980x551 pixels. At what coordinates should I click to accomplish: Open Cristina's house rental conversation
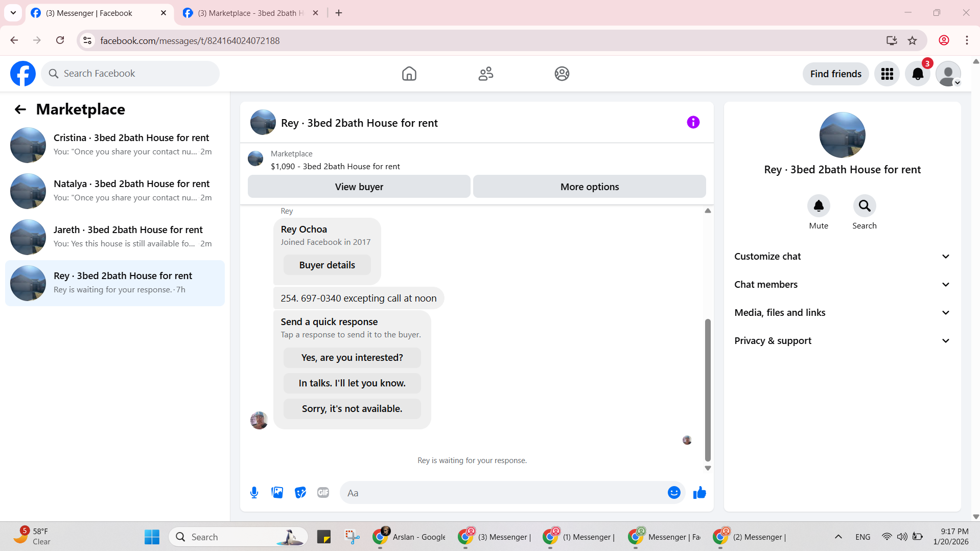point(115,145)
